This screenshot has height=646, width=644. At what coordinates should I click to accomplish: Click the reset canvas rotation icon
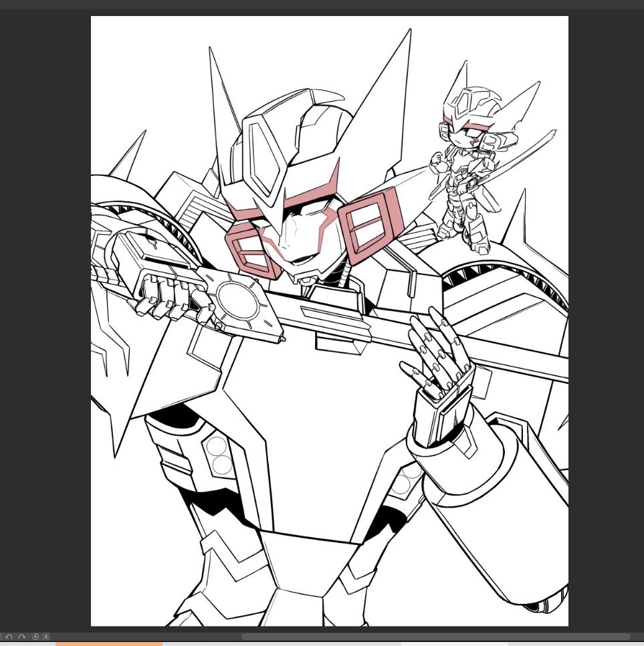click(35, 637)
